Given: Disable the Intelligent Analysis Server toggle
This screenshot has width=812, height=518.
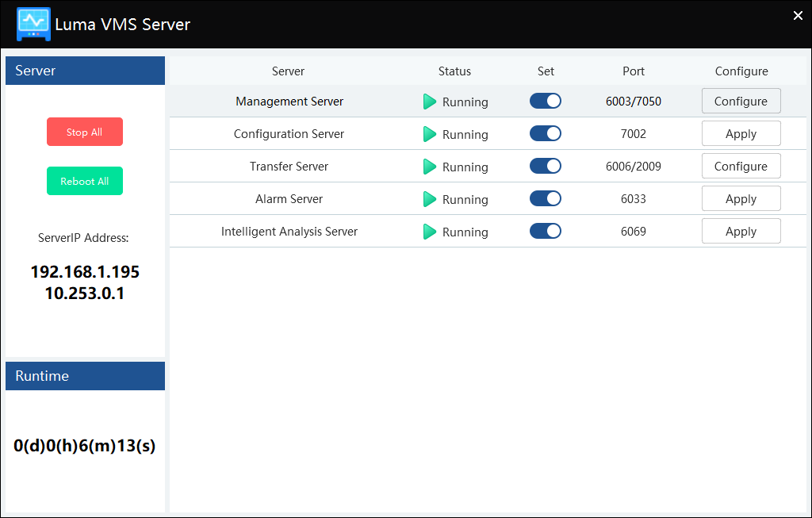Looking at the screenshot, I should [x=546, y=231].
